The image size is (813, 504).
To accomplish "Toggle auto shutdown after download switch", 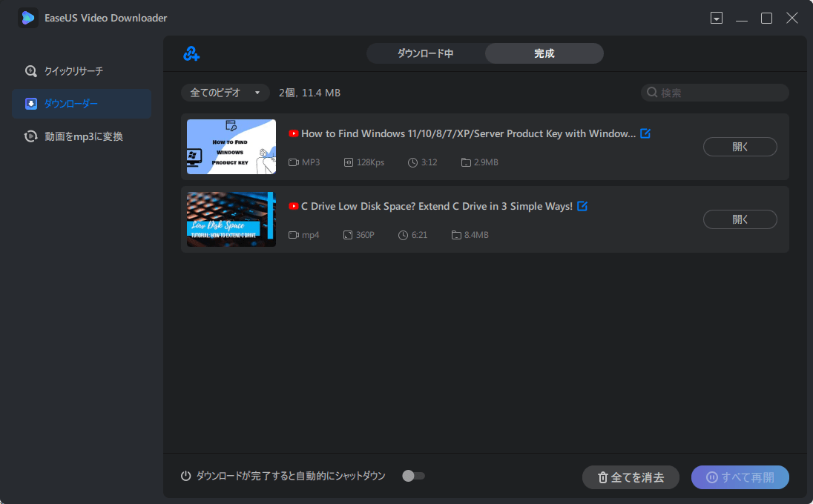I will tap(413, 476).
